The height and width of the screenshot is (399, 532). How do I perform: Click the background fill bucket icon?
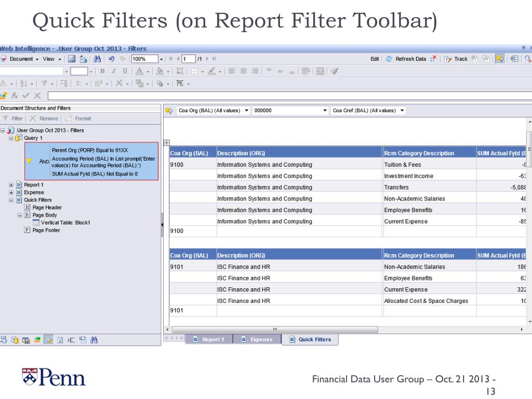(160, 71)
